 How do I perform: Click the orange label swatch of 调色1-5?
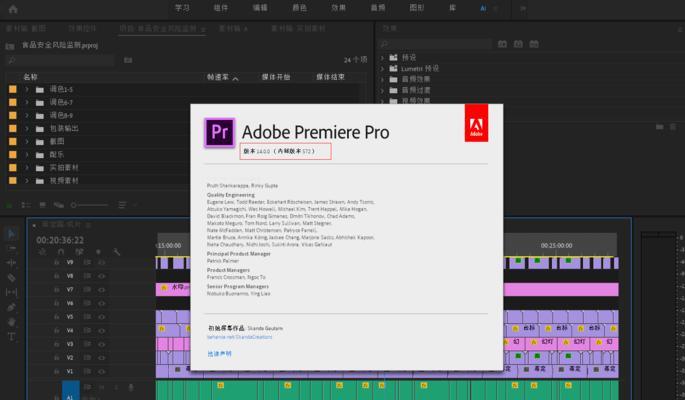13,89
